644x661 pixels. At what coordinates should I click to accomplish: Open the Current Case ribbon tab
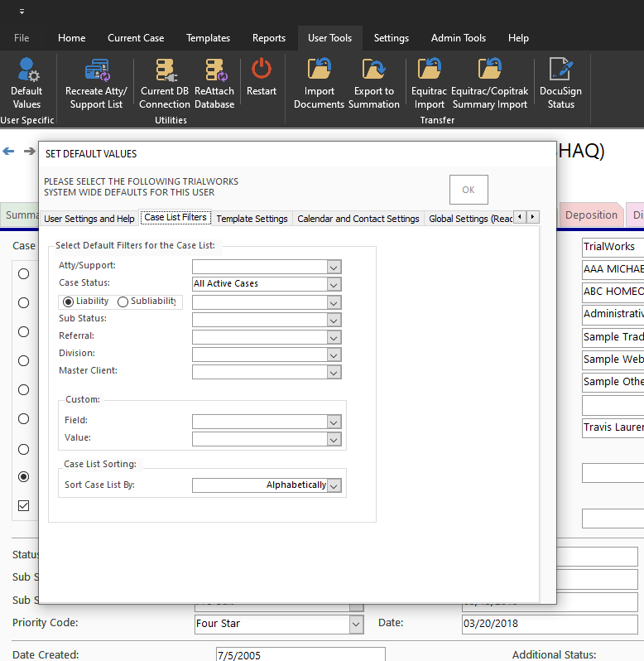click(x=136, y=38)
